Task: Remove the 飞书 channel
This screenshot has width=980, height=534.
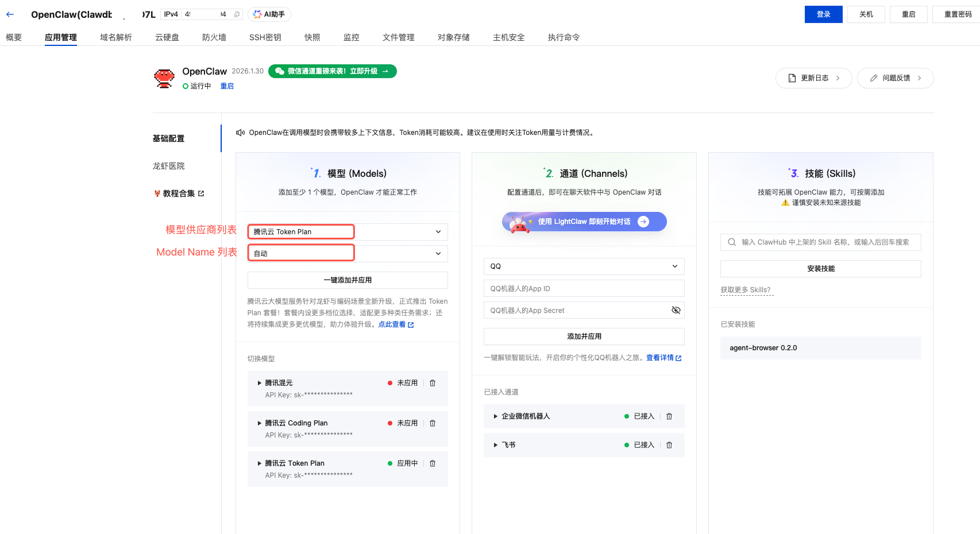Action: (669, 445)
